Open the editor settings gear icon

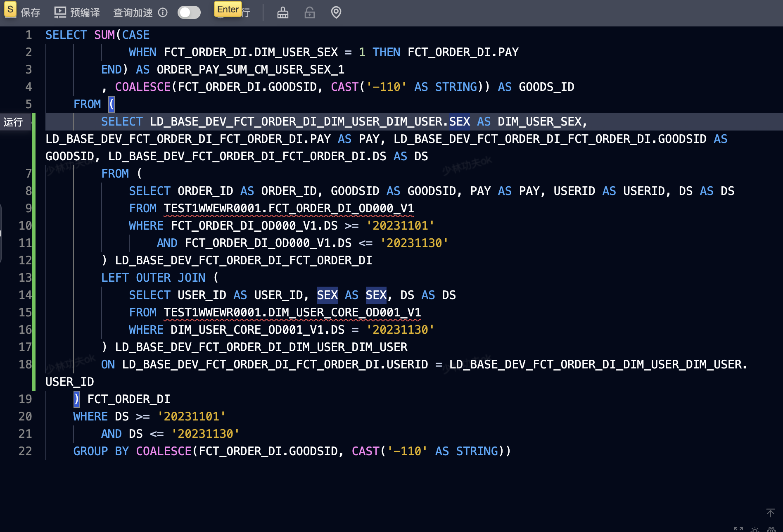771,530
